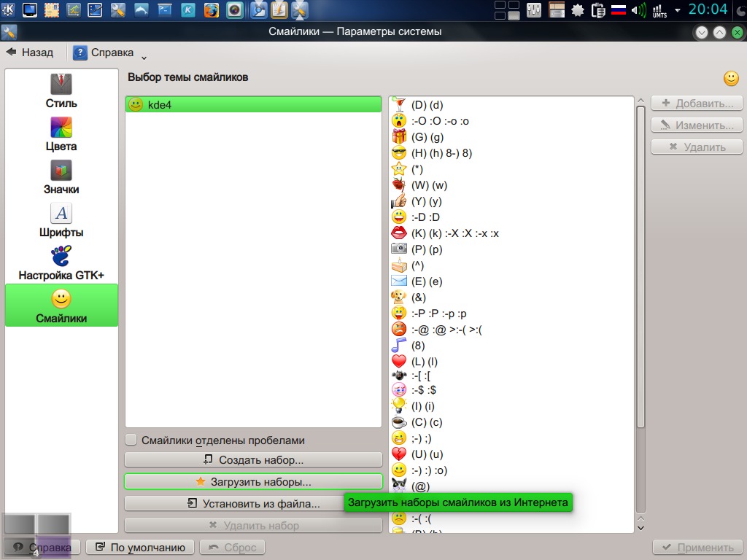Select the music note (8) emoticon
Viewport: 747px width, 560px height.
pos(511,346)
